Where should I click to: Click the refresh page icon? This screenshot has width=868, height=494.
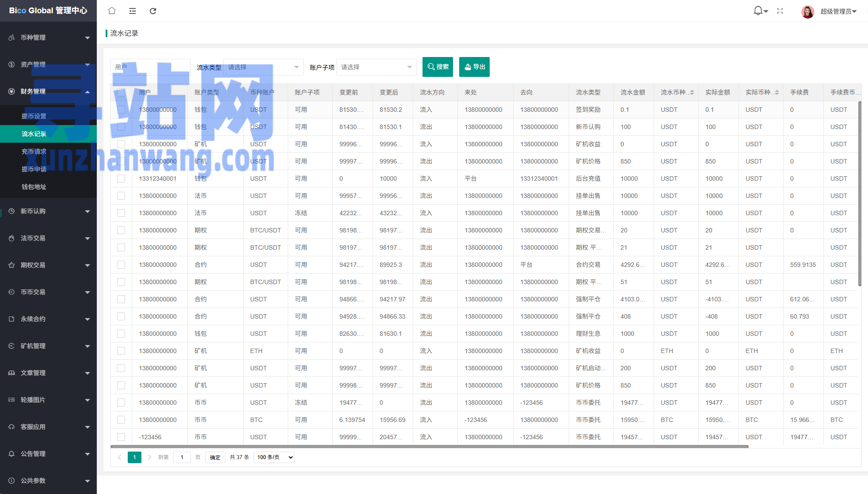click(x=153, y=11)
